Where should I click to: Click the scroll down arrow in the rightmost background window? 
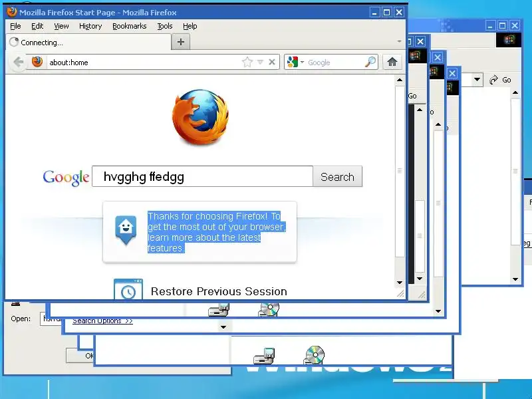click(x=515, y=279)
